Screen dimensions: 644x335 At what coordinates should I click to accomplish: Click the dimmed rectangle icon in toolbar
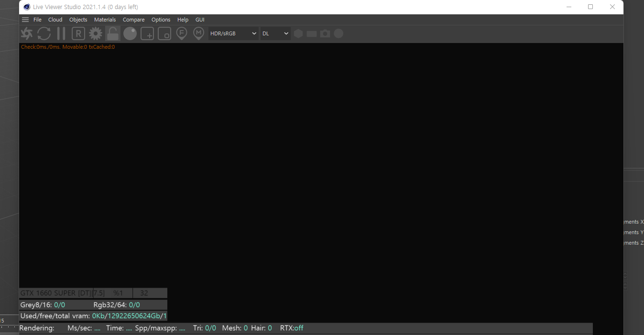(x=312, y=33)
